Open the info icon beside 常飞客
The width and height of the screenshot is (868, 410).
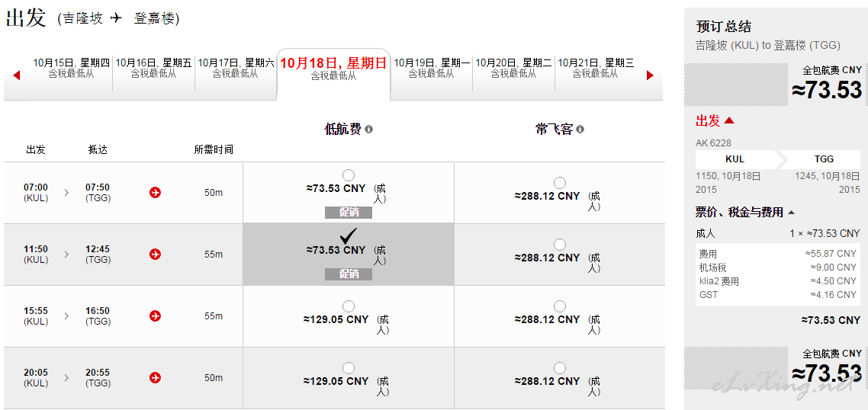click(x=580, y=130)
